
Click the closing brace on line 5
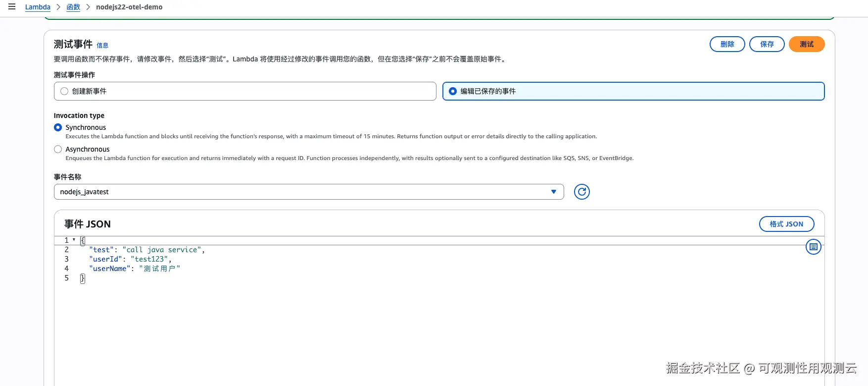83,278
